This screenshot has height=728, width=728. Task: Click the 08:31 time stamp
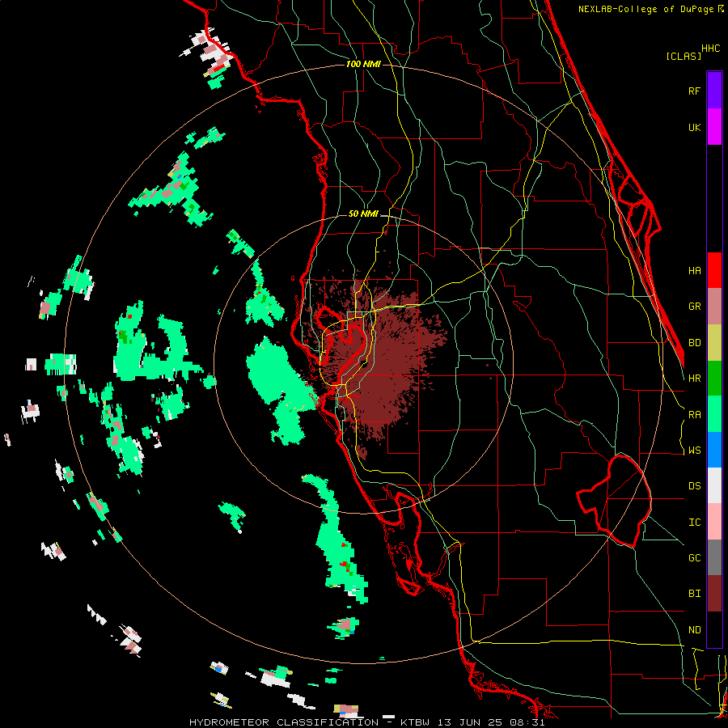click(530, 722)
